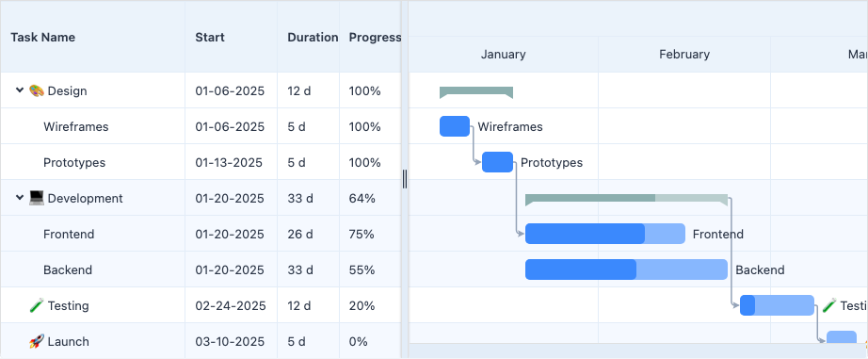This screenshot has height=359, width=868.
Task: Select the Design summary bar in chart
Action: (x=476, y=92)
